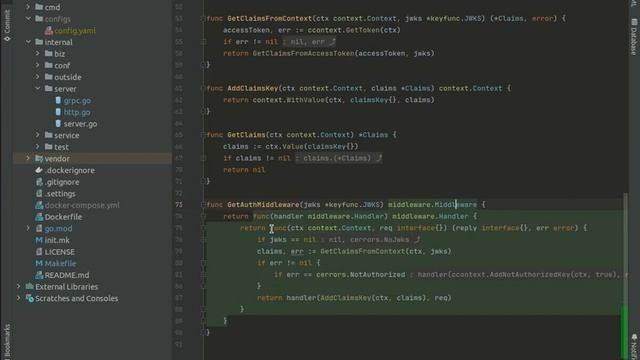Open server.go file

point(80,124)
